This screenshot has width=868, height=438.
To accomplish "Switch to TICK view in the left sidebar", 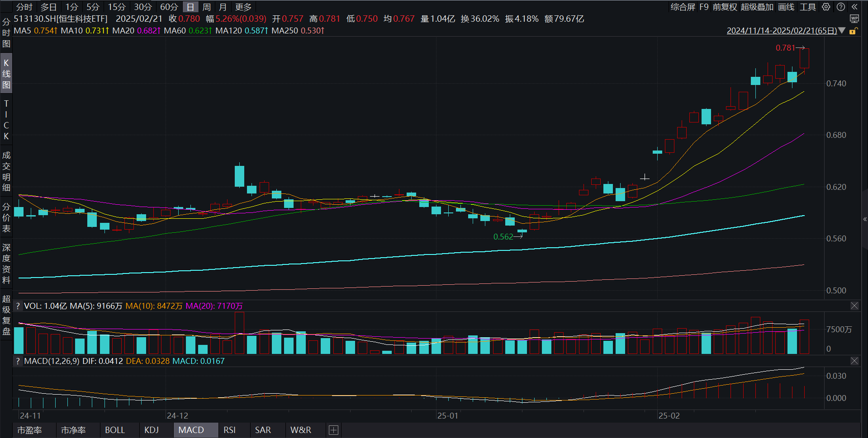I will (6, 118).
